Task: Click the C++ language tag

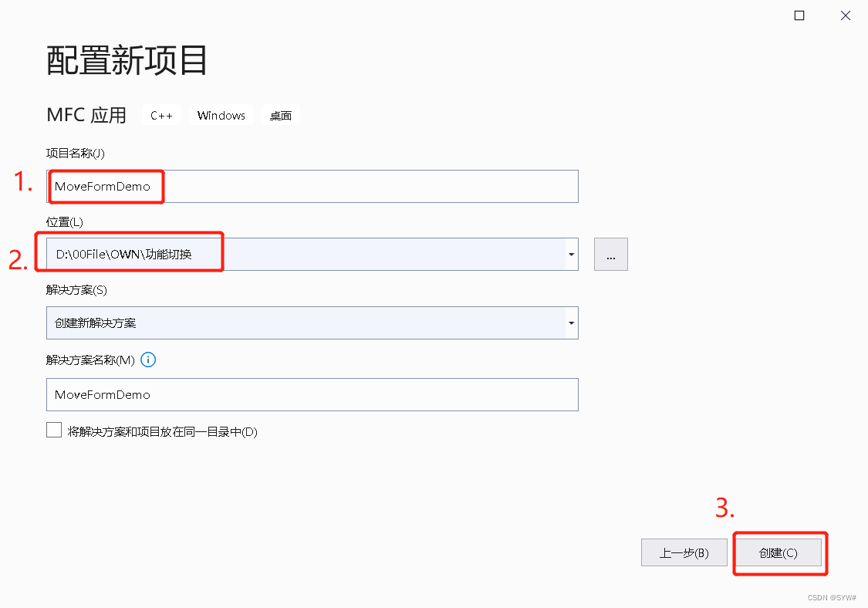Action: 161,115
